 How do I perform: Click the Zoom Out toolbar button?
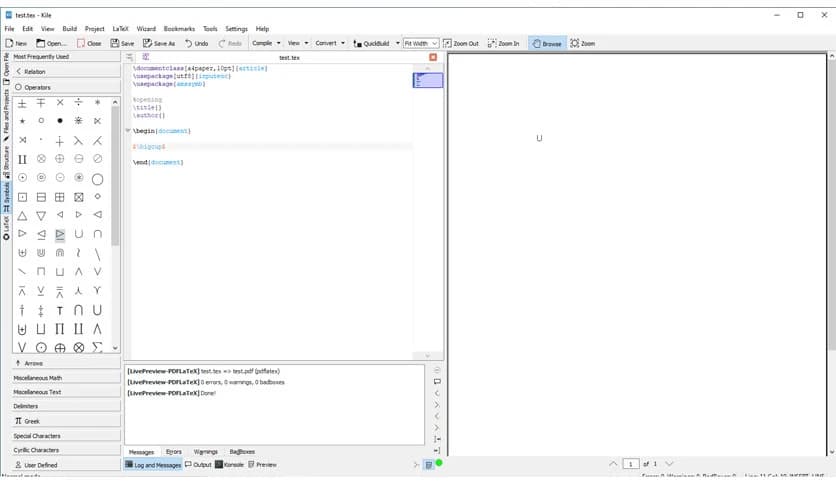coord(461,44)
